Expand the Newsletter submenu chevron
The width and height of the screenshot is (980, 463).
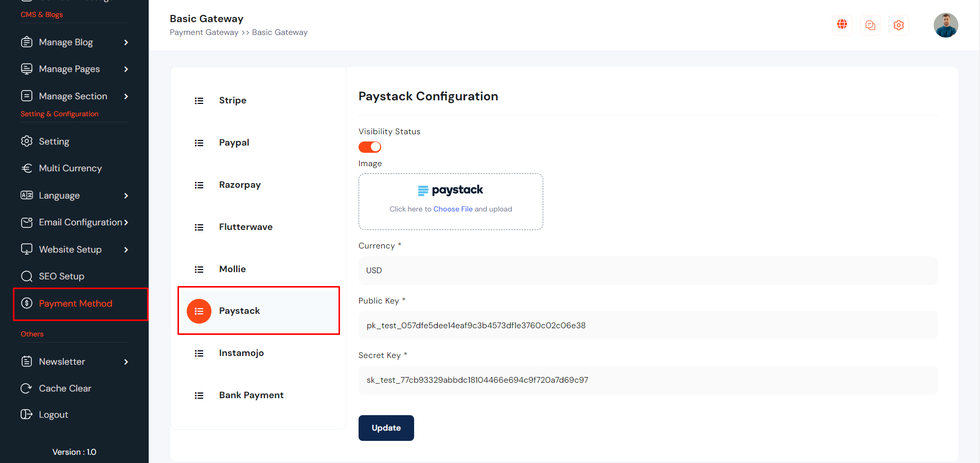click(x=126, y=362)
